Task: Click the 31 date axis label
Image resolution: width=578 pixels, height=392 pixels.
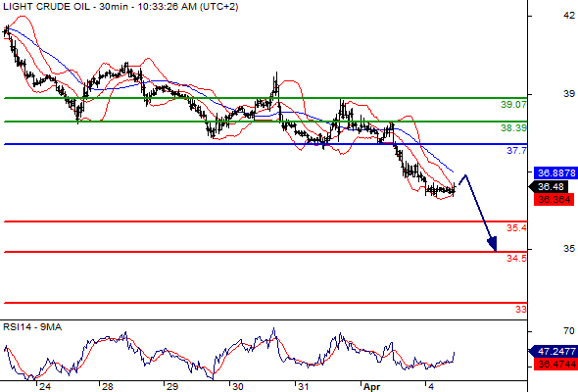Action: [303, 387]
